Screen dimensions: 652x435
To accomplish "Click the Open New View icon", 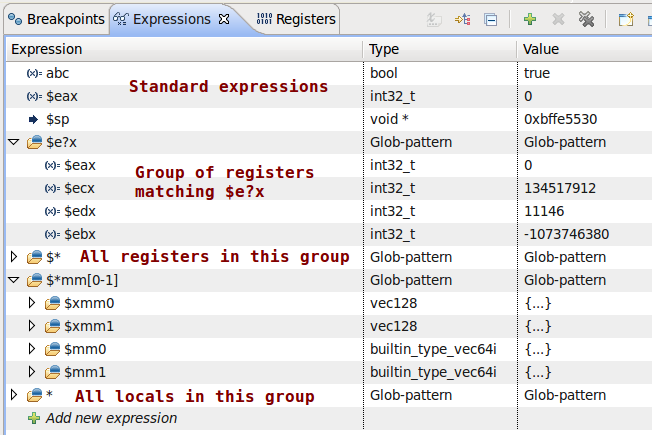I will point(626,19).
